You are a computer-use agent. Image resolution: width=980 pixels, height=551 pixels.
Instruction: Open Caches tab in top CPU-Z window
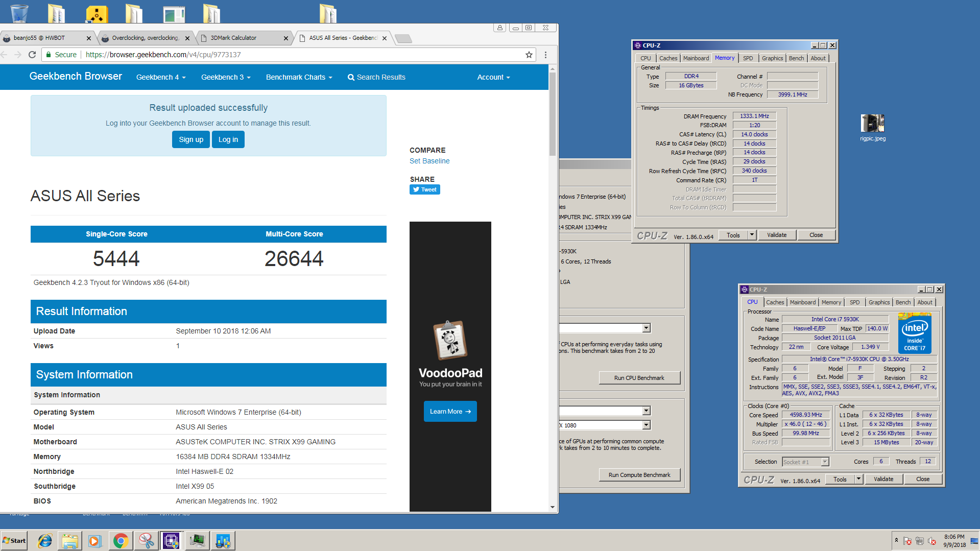pyautogui.click(x=668, y=58)
